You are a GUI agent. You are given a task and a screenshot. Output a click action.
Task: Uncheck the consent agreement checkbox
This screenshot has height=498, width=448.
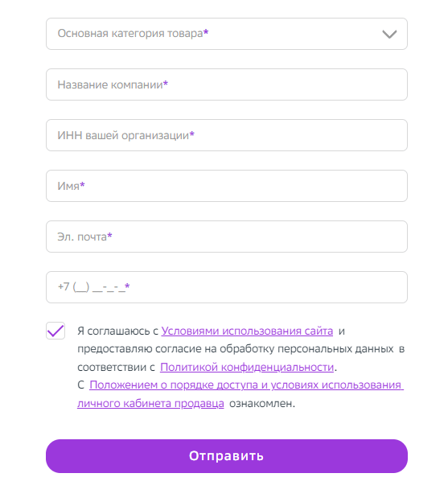coord(55,331)
